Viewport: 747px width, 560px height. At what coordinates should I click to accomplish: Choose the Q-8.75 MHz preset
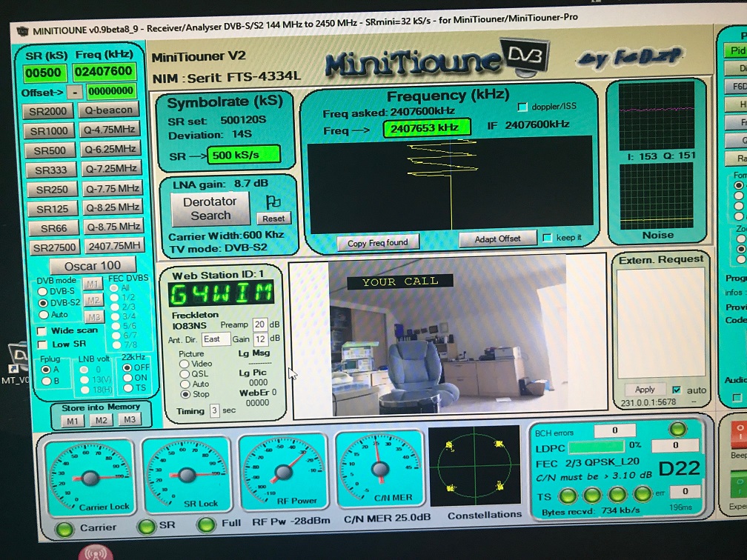click(x=114, y=227)
